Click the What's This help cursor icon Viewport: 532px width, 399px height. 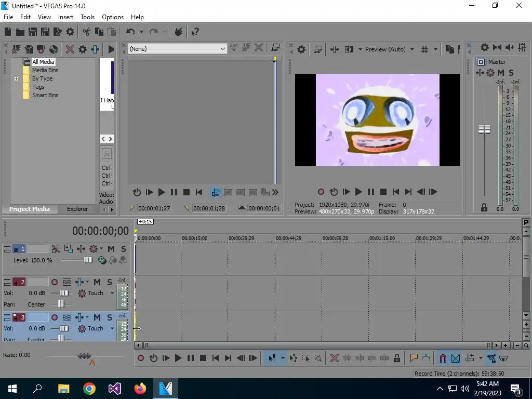195,32
